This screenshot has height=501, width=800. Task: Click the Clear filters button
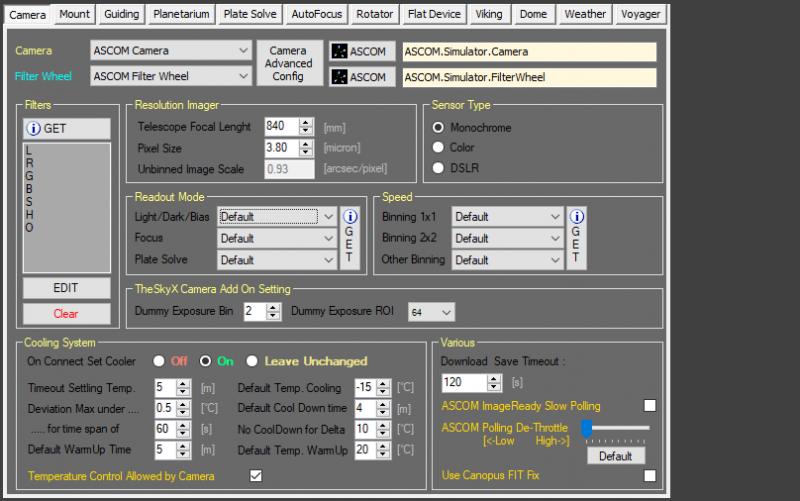pos(66,314)
